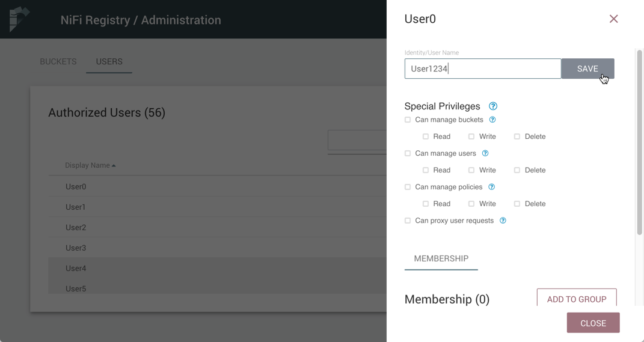Click the Close button at the bottom
The height and width of the screenshot is (342, 644).
click(593, 323)
